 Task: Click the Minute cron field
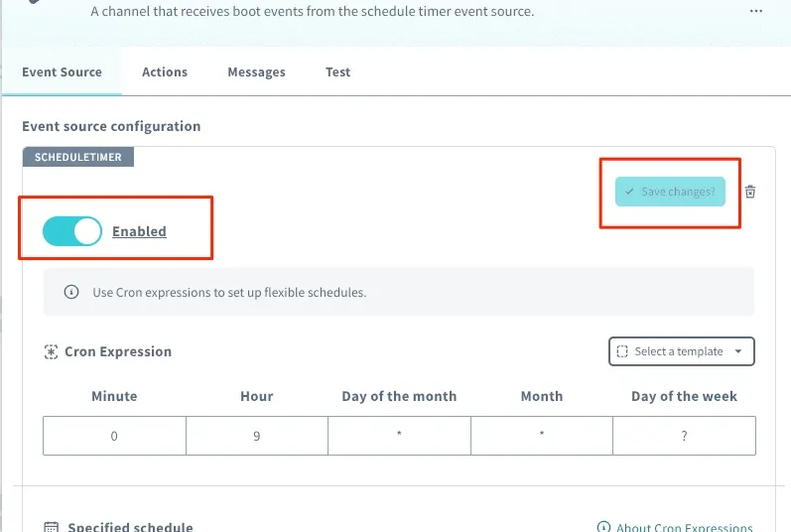point(114,436)
